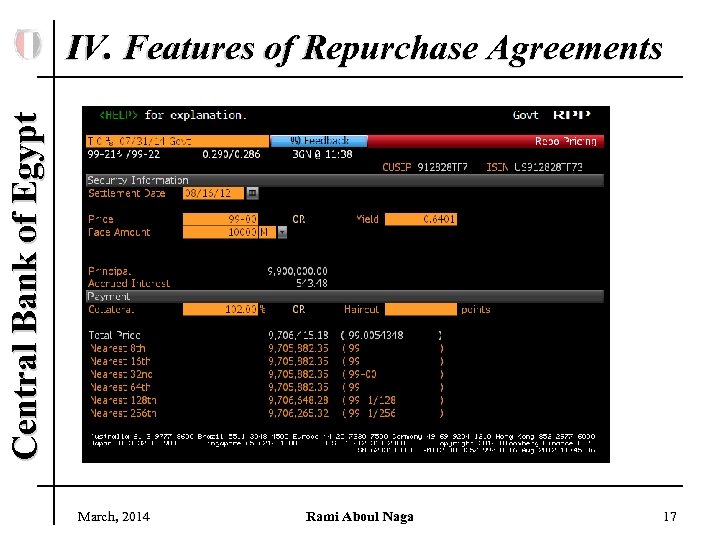Select the yield quote 0.290/0.286
The image size is (720, 540).
pyautogui.click(x=231, y=154)
